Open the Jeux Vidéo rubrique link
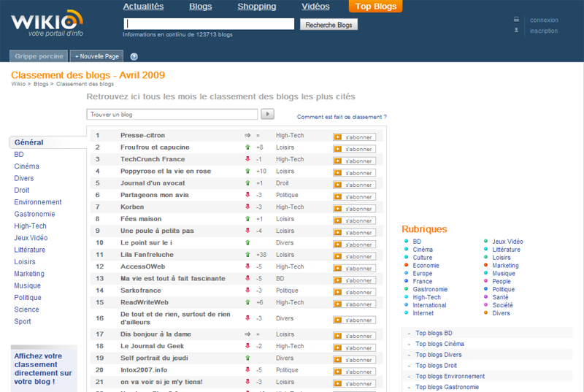Viewport: 584px width, 392px height. pos(507,242)
